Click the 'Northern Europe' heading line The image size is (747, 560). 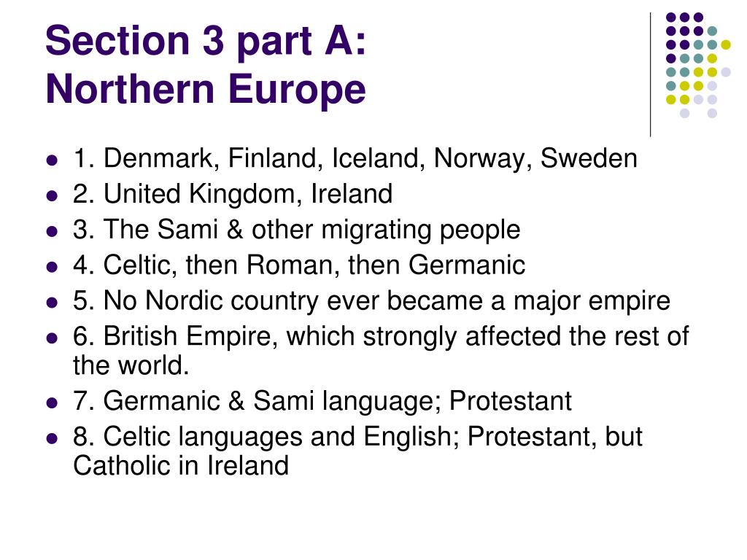pyautogui.click(x=206, y=90)
